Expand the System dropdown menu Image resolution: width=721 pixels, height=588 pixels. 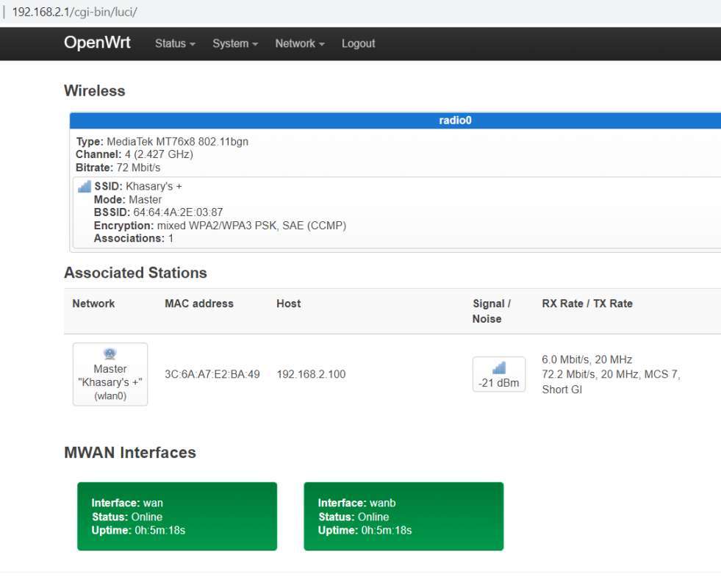click(x=235, y=44)
